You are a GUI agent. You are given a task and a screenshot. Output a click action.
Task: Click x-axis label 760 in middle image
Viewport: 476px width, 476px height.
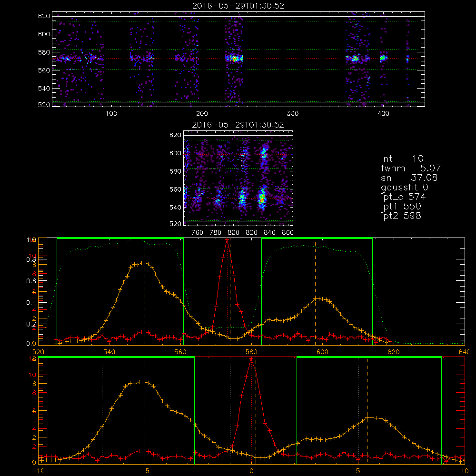198,233
